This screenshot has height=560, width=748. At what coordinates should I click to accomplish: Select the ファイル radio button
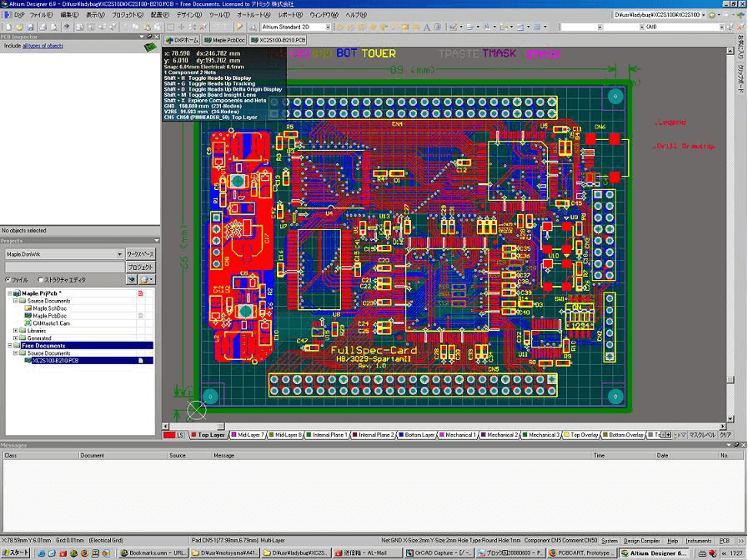coord(8,280)
